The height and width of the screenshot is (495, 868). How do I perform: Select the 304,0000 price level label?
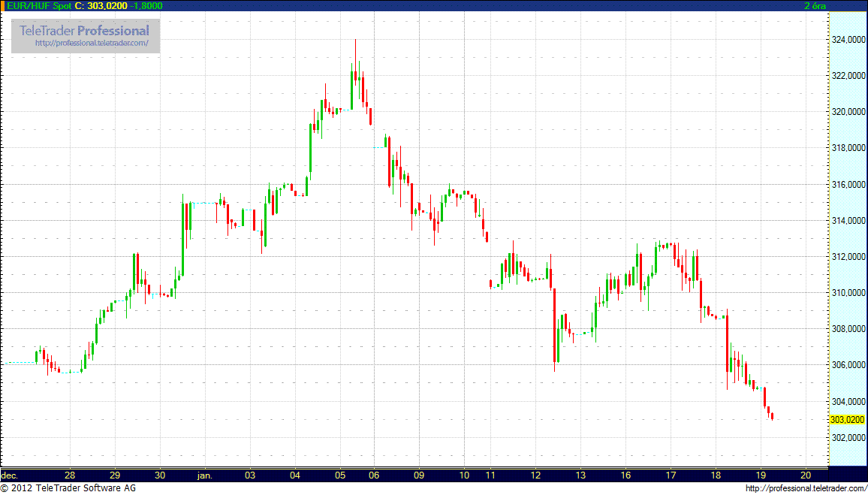point(848,401)
